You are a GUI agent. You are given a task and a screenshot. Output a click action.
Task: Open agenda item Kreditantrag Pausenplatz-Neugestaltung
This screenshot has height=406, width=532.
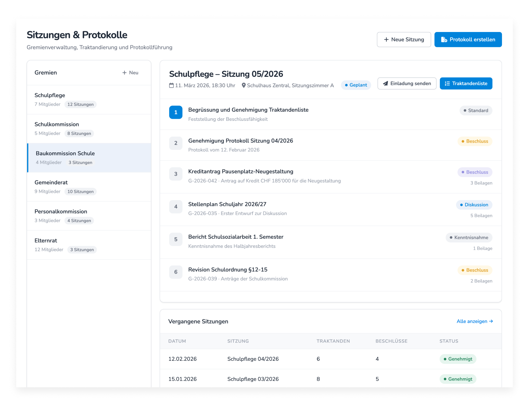[x=240, y=172]
